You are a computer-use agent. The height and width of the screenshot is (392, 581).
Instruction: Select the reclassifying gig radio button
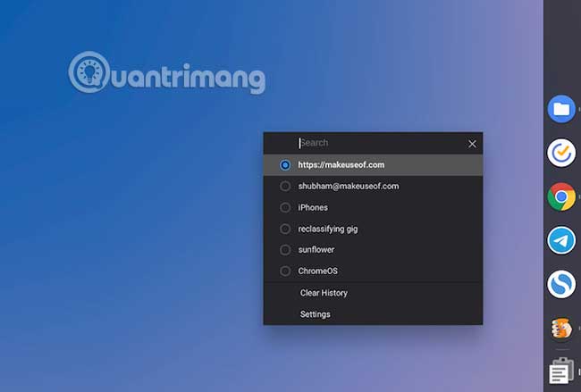pos(285,229)
